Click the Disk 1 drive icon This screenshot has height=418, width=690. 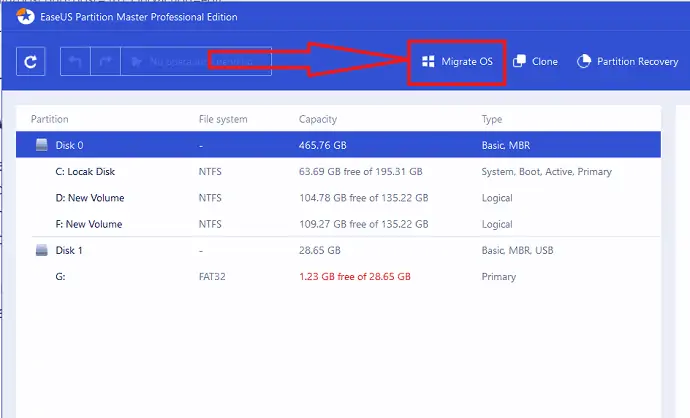[42, 250]
